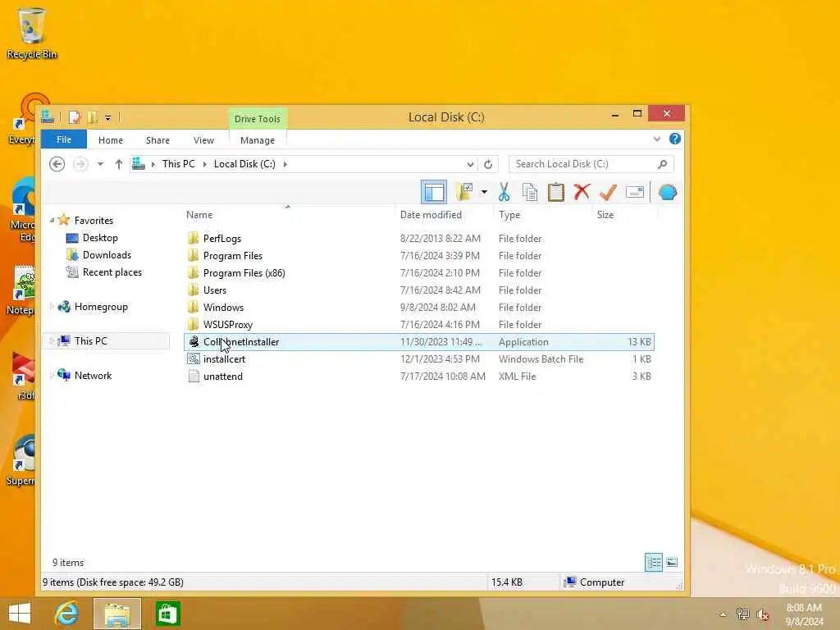The image size is (840, 630).
Task: Click the Drive Tools contextual tab
Action: point(257,119)
